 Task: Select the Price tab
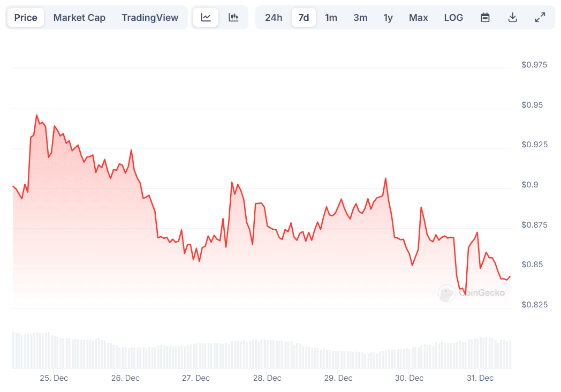[26, 18]
